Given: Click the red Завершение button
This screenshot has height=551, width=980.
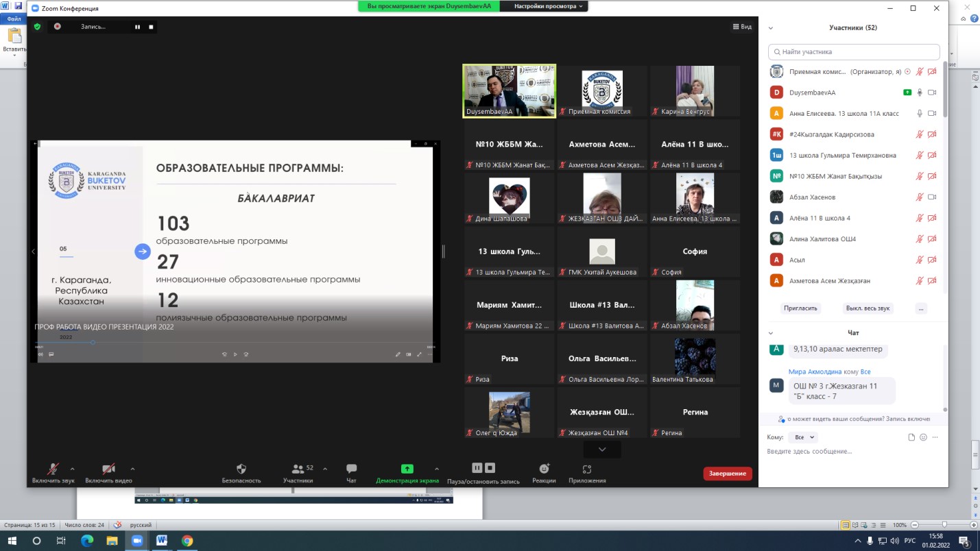Looking at the screenshot, I should tap(727, 474).
